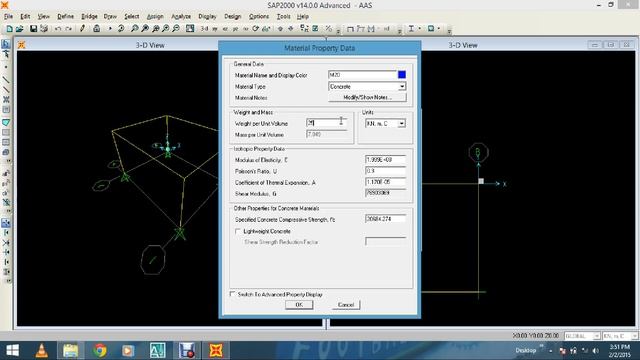Click the Material Name input field
Image resolution: width=640 pixels, height=360 pixels.
362,75
